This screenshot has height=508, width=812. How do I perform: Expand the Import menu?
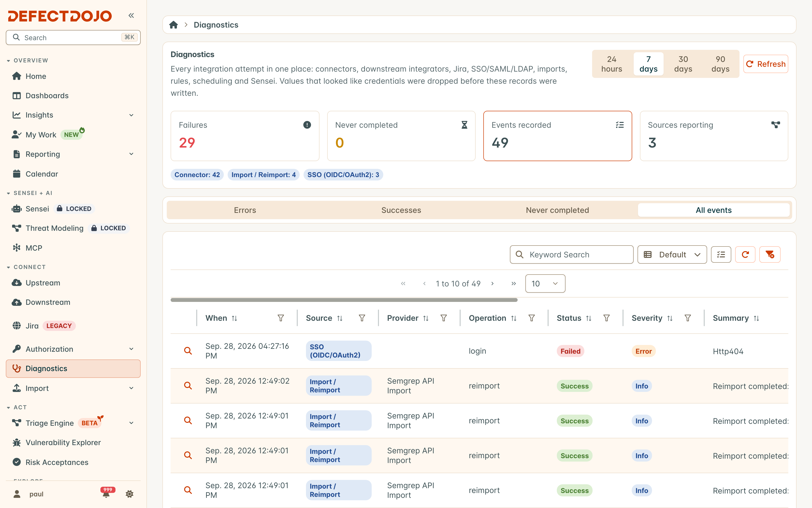pyautogui.click(x=131, y=388)
